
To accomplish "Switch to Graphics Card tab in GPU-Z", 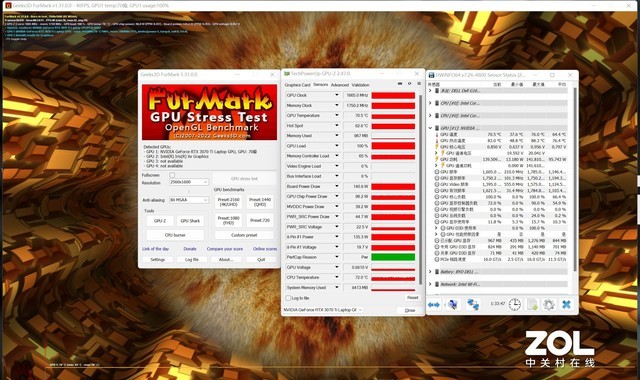I will coord(298,85).
